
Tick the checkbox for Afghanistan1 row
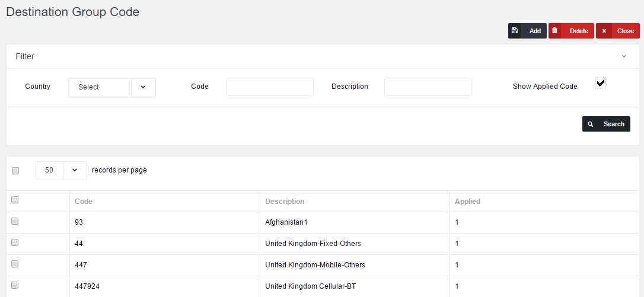point(15,222)
